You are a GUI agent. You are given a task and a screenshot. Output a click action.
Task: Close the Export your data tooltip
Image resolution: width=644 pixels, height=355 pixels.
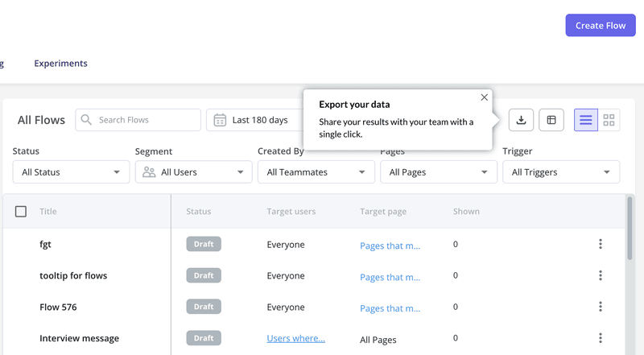pyautogui.click(x=484, y=97)
